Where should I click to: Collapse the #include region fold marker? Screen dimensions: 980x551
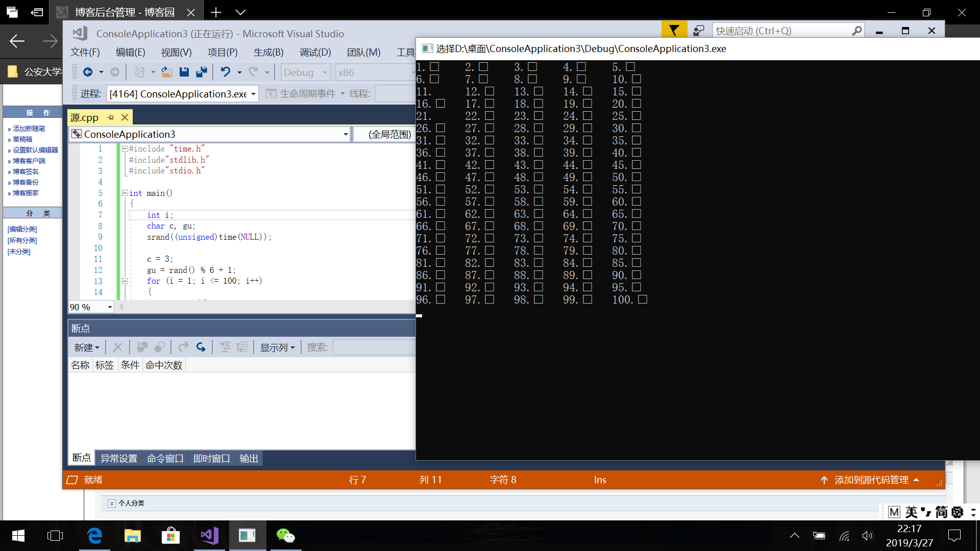coord(125,149)
